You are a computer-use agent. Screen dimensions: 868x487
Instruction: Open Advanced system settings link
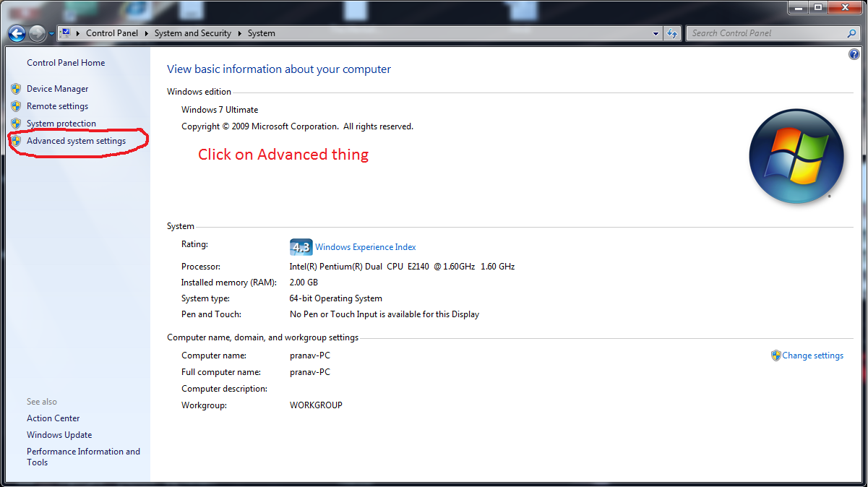(76, 141)
